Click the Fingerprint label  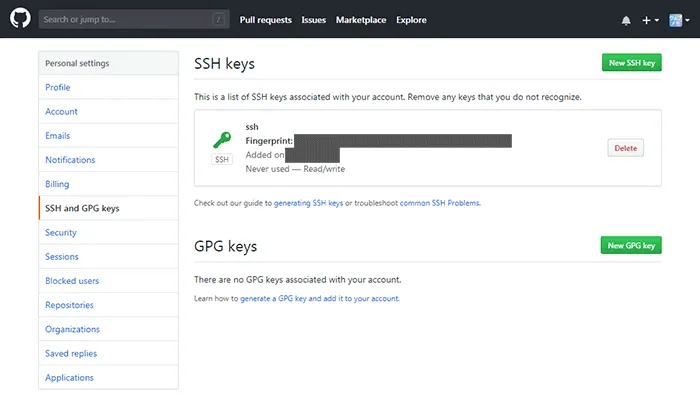[x=269, y=141]
